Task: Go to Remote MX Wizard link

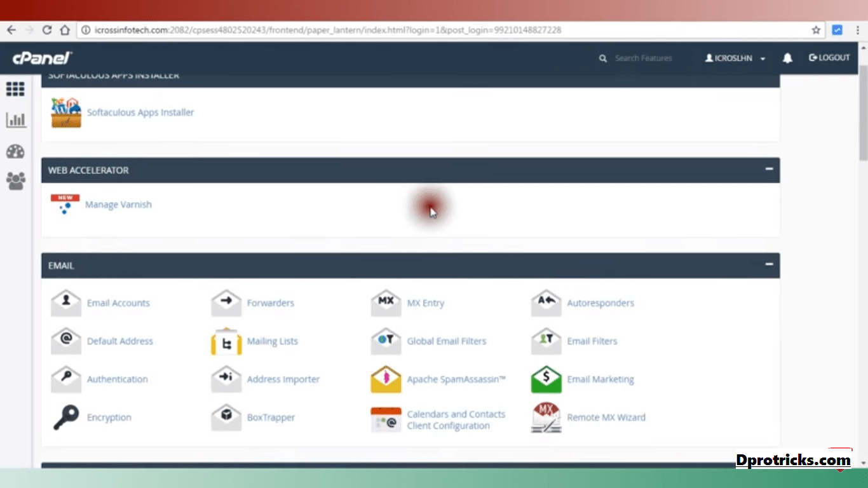Action: pyautogui.click(x=606, y=417)
